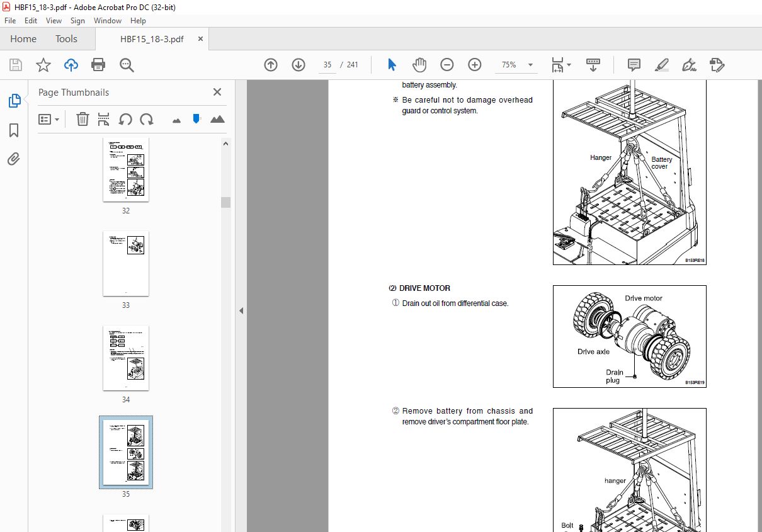Select page 35 thumbnail

(126, 452)
